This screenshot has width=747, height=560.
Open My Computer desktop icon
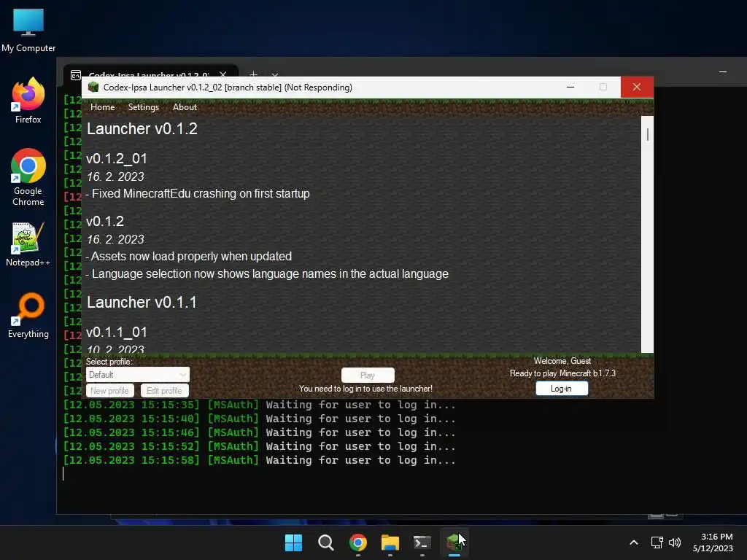tap(28, 30)
